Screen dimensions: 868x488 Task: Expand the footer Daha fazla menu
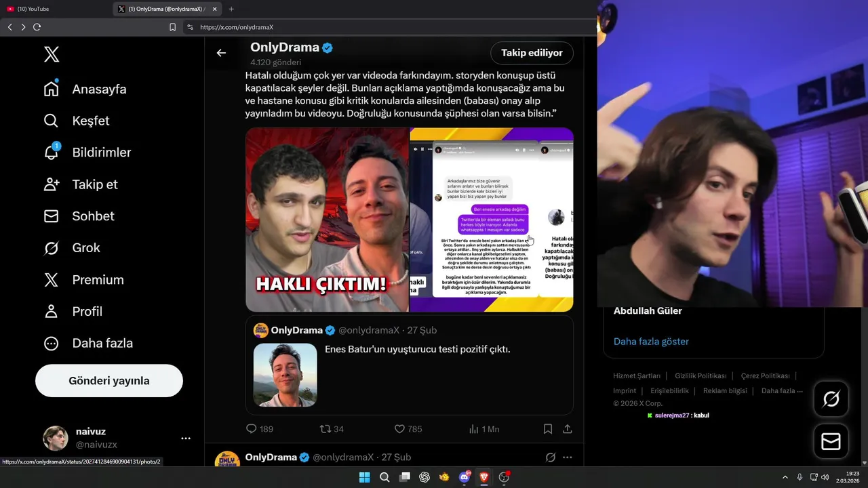pyautogui.click(x=782, y=390)
